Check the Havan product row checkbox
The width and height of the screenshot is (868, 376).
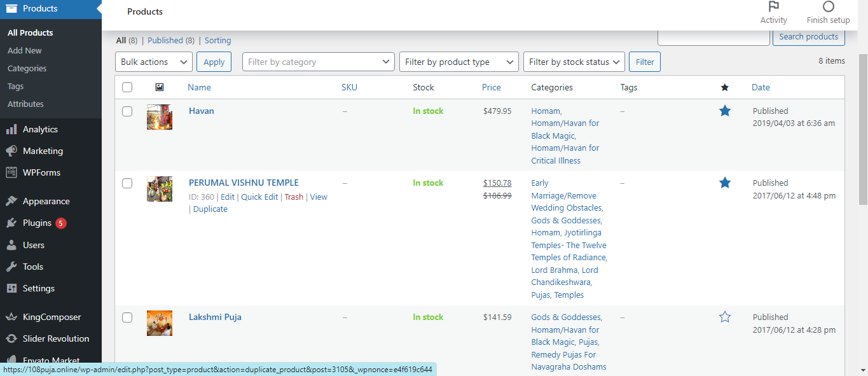(127, 111)
